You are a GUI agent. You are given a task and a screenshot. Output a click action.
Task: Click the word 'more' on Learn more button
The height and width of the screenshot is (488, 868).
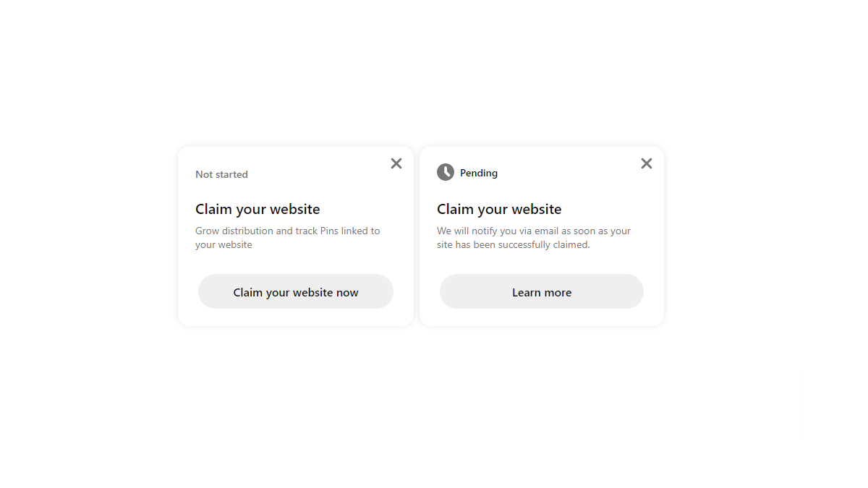click(557, 293)
